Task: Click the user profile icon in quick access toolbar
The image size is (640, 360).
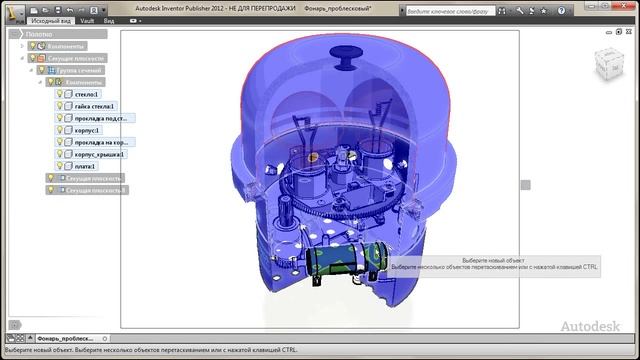Action: point(94,10)
